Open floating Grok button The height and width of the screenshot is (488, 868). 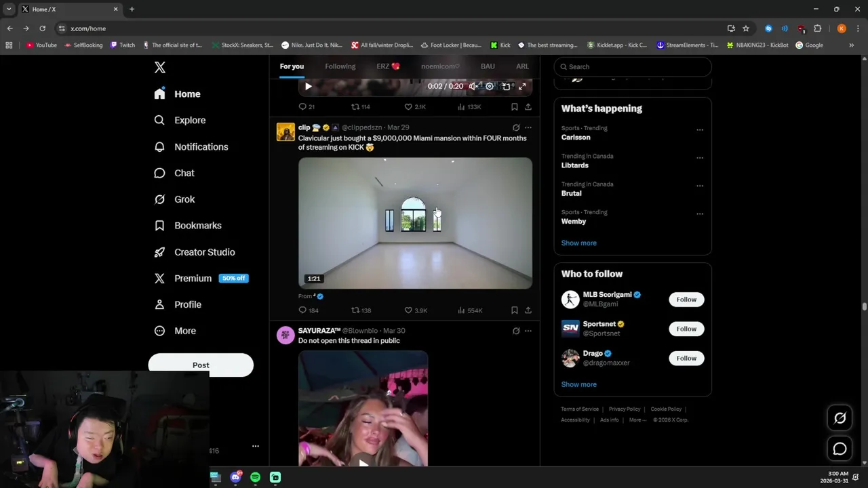840,418
